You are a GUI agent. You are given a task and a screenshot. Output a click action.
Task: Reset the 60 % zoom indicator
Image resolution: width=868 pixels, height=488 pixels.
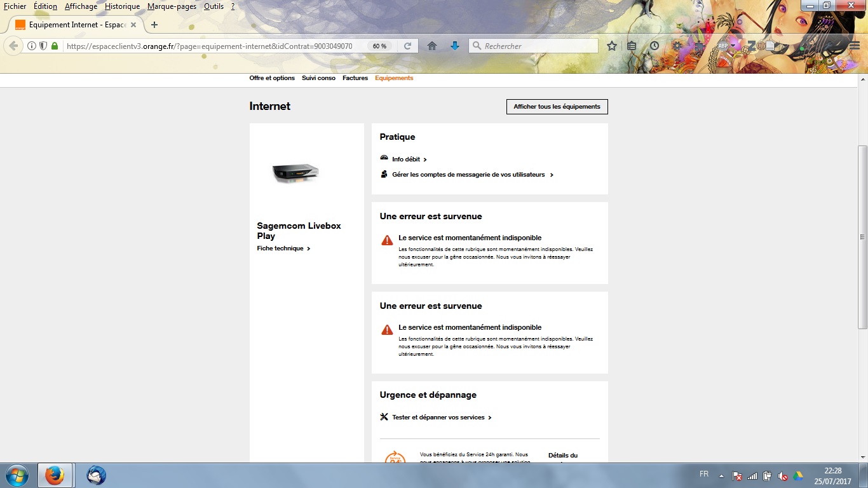click(379, 46)
